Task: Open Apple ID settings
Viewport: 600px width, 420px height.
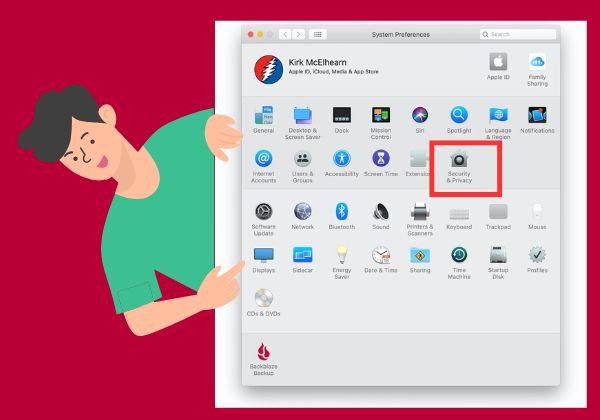Action: pos(498,66)
